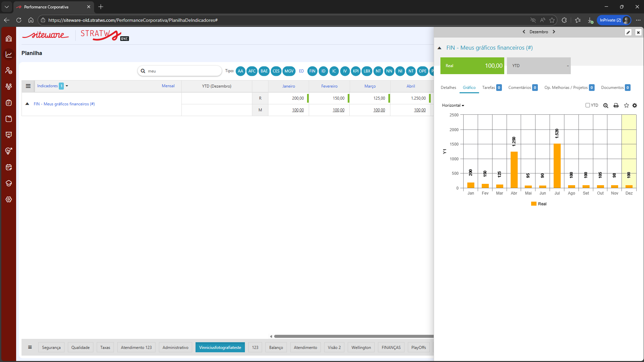Click the orange Real legend swatch

[x=533, y=204]
